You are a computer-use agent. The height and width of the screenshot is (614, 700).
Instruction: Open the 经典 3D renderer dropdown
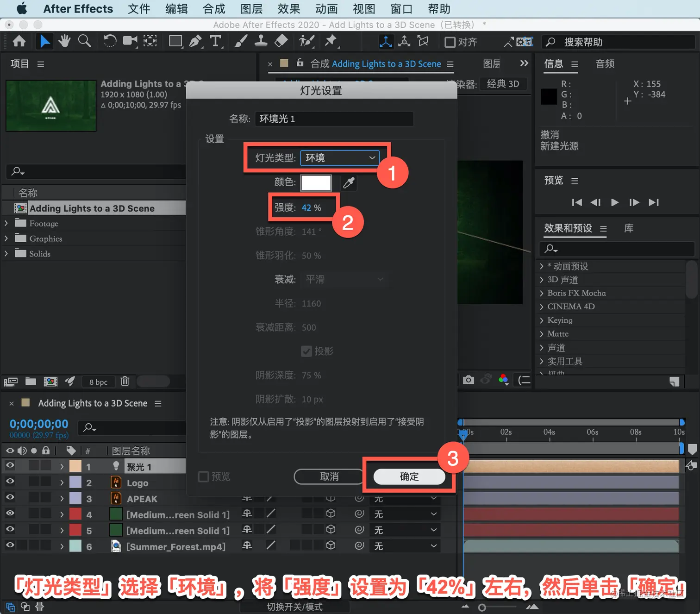503,84
